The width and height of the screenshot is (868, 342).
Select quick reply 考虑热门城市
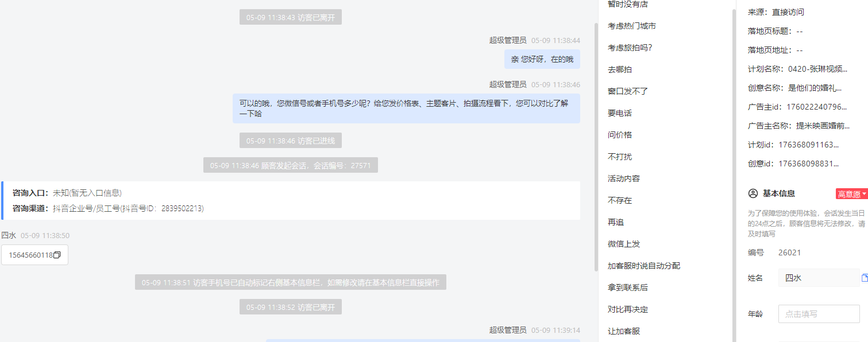(x=632, y=26)
